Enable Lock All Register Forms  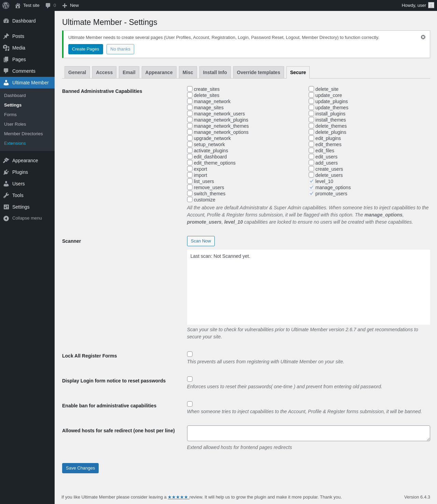pyautogui.click(x=190, y=354)
